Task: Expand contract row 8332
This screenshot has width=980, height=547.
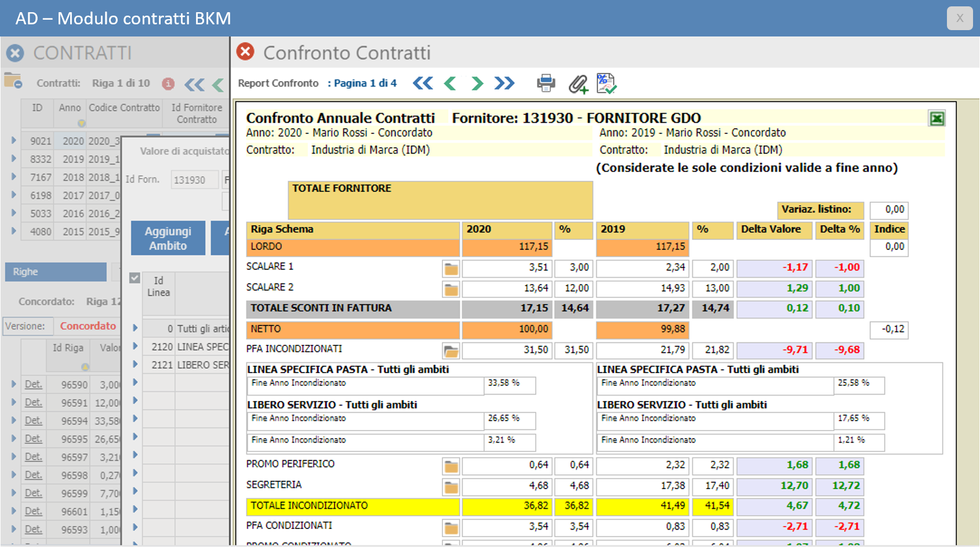Action: click(x=13, y=158)
